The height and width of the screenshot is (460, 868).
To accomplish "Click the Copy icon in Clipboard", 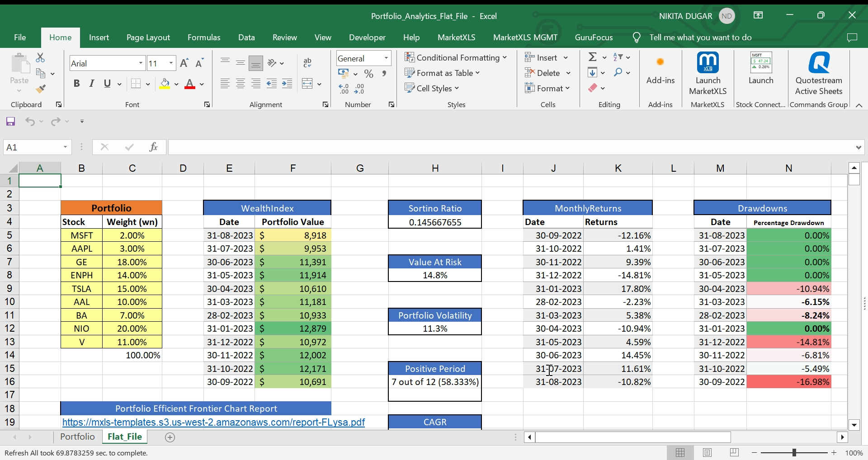I will pos(41,73).
